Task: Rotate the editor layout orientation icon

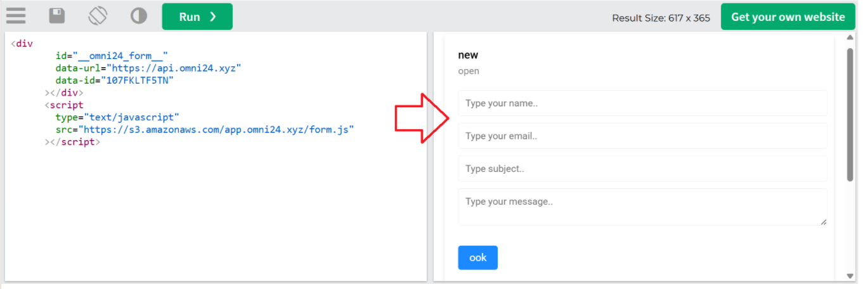Action: 98,16
